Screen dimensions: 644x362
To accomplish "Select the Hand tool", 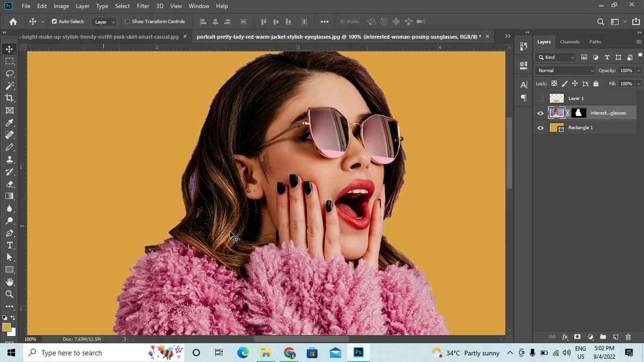I will point(10,282).
